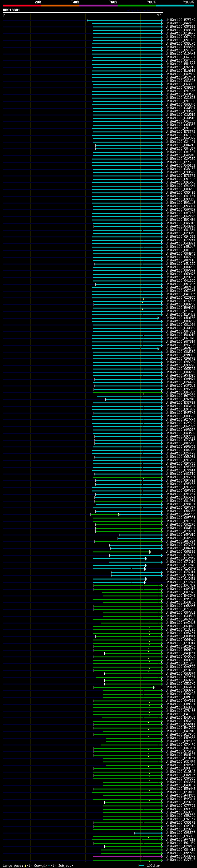Select hit label UniRef100_B5LSX3
The width and height of the screenshot is (197, 868).
click(180, 64)
